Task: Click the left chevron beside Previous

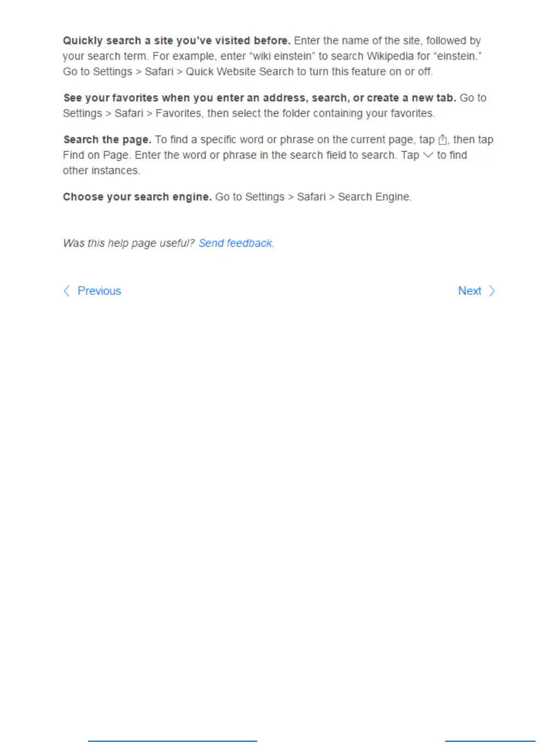Action: [x=67, y=291]
